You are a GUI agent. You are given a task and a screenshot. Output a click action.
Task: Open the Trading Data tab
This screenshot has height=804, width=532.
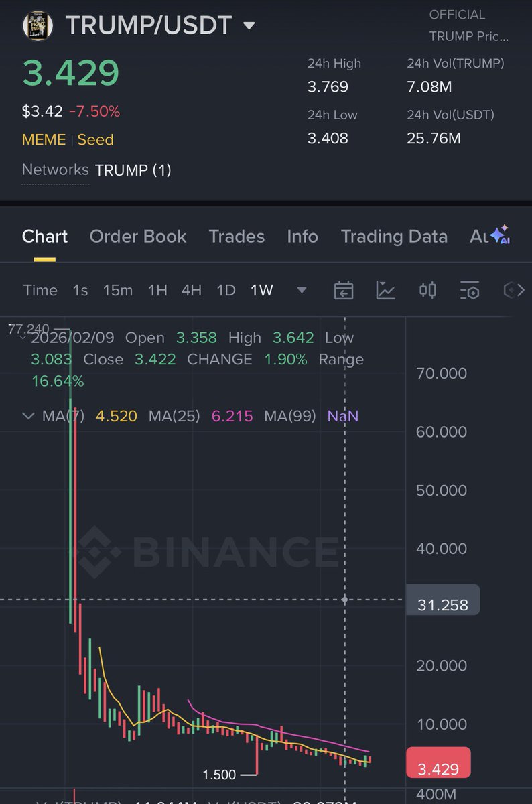[x=394, y=237]
